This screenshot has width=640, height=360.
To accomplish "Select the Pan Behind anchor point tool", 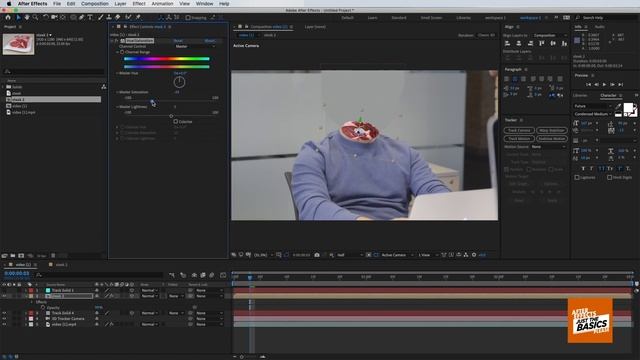I will pyautogui.click(x=63, y=18).
